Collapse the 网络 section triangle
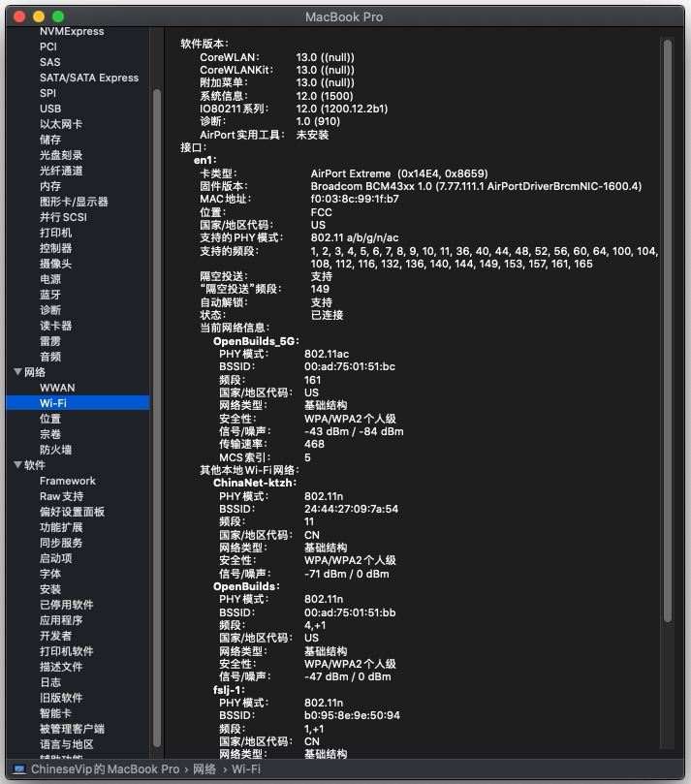 pyautogui.click(x=18, y=371)
